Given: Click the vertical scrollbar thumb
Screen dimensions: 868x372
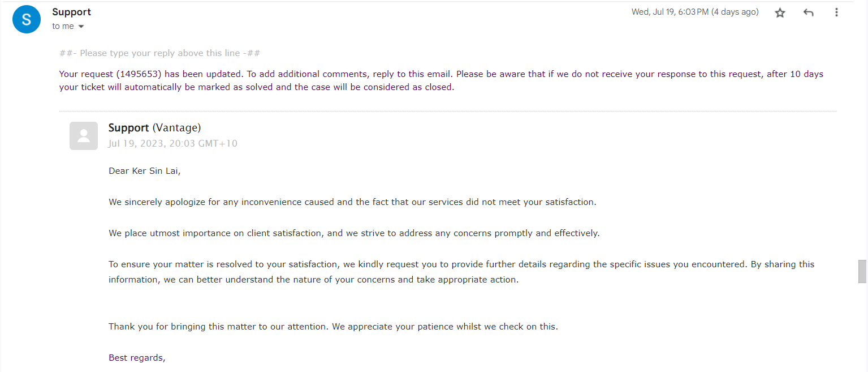Looking at the screenshot, I should click(862, 271).
